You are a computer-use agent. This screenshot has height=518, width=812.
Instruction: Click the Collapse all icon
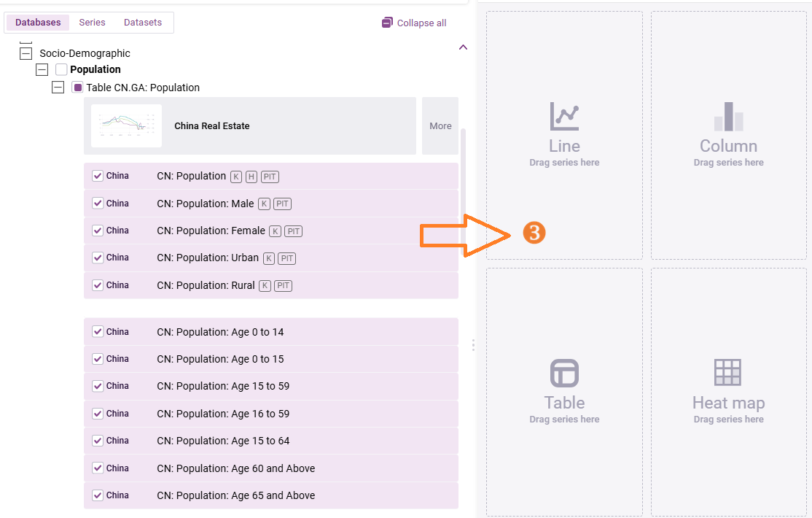tap(387, 23)
